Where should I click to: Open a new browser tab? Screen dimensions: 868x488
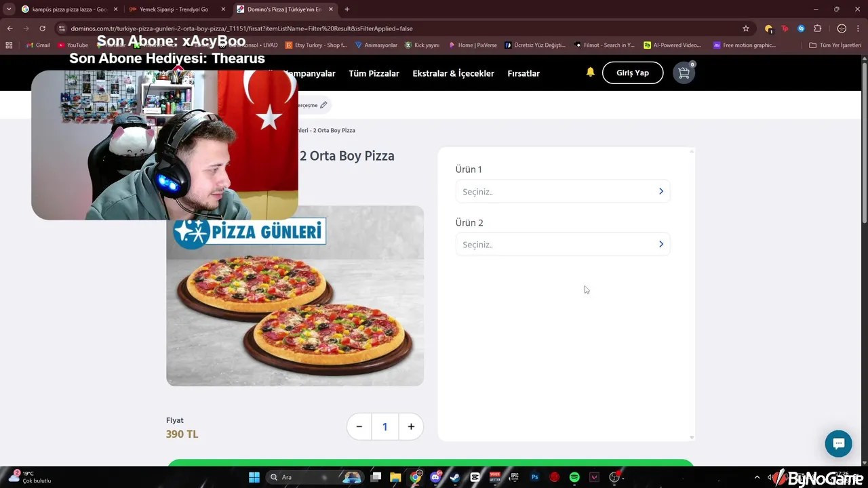click(347, 9)
